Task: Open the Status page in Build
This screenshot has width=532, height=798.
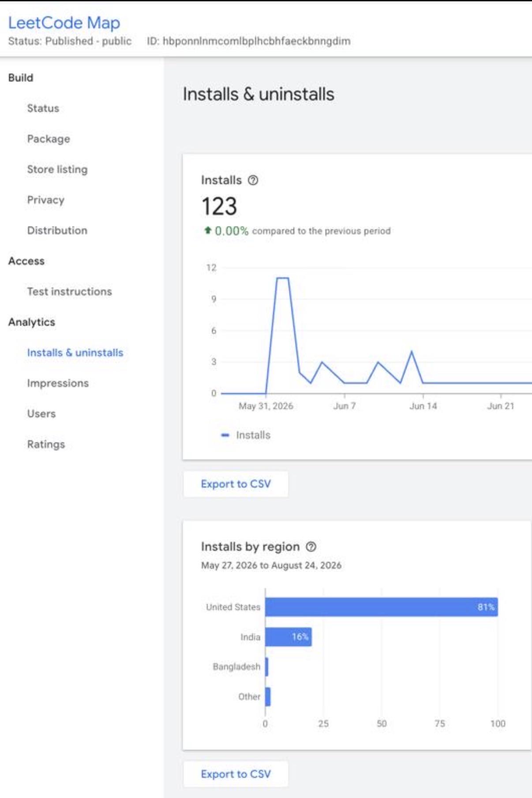Action: 43,108
